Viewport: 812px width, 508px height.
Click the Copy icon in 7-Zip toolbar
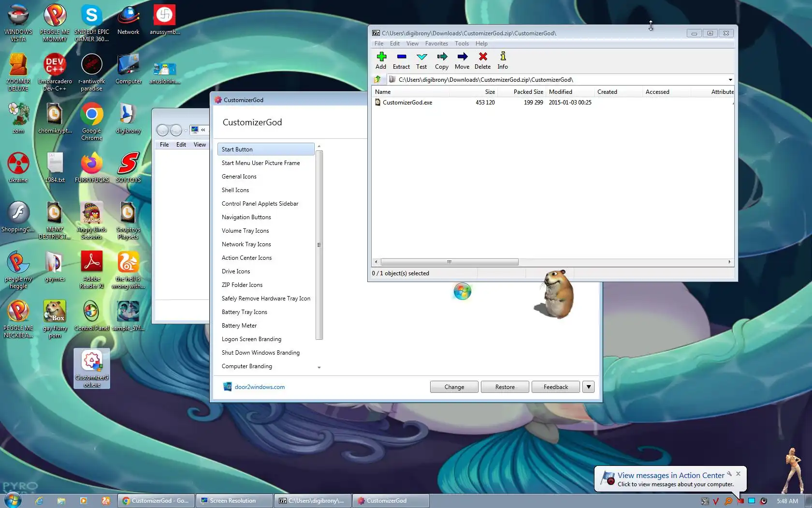(442, 61)
